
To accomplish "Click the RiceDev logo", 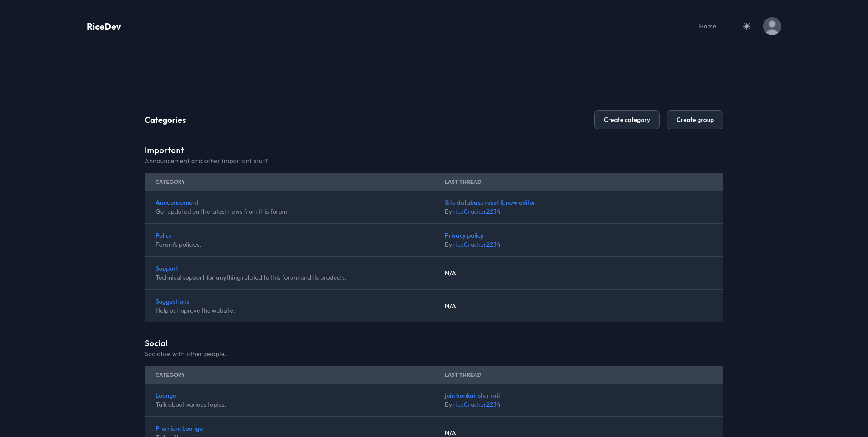I will tap(104, 27).
